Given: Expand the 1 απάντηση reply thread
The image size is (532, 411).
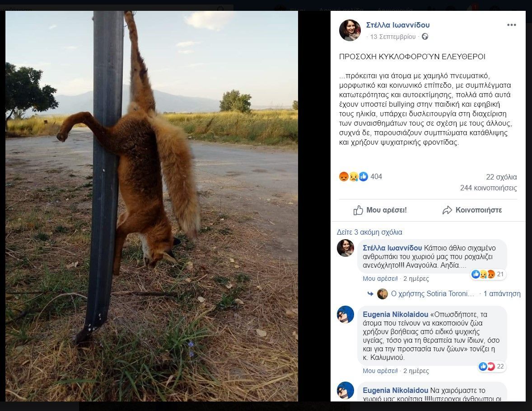Looking at the screenshot, I should tap(502, 294).
